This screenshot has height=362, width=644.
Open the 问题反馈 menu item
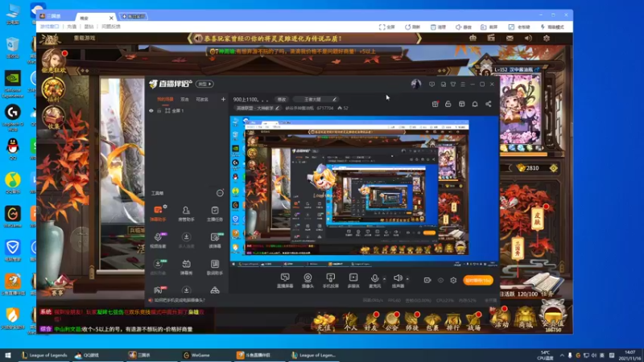coord(111,27)
